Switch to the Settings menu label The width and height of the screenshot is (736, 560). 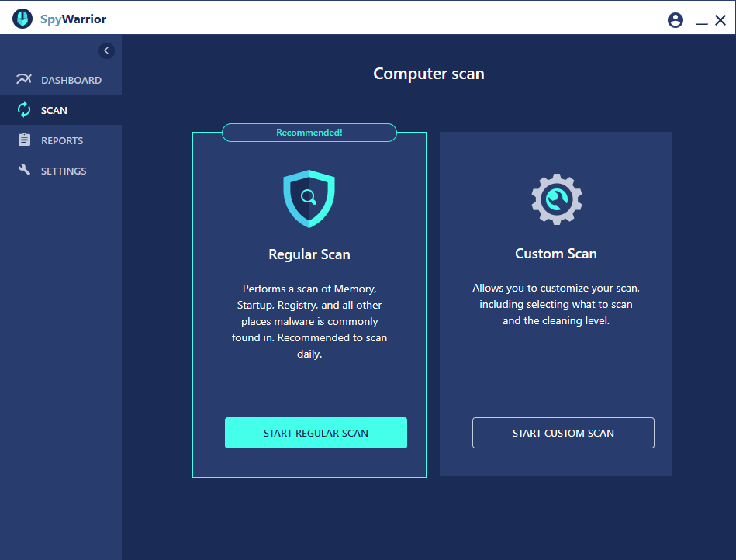[64, 171]
